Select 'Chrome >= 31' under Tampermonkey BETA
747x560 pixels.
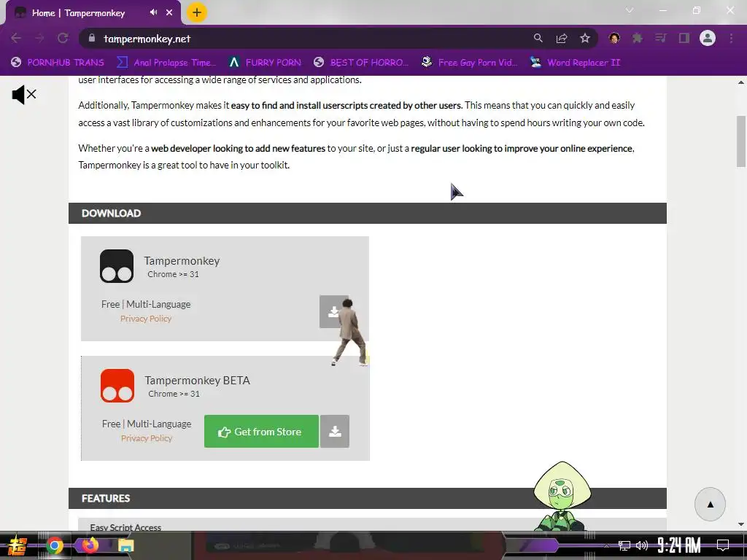pos(174,394)
